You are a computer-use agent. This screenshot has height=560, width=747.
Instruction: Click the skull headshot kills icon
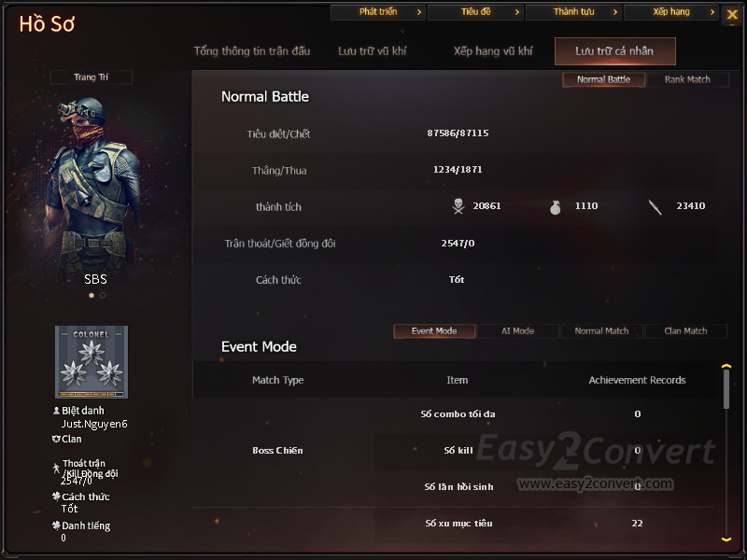tap(458, 206)
